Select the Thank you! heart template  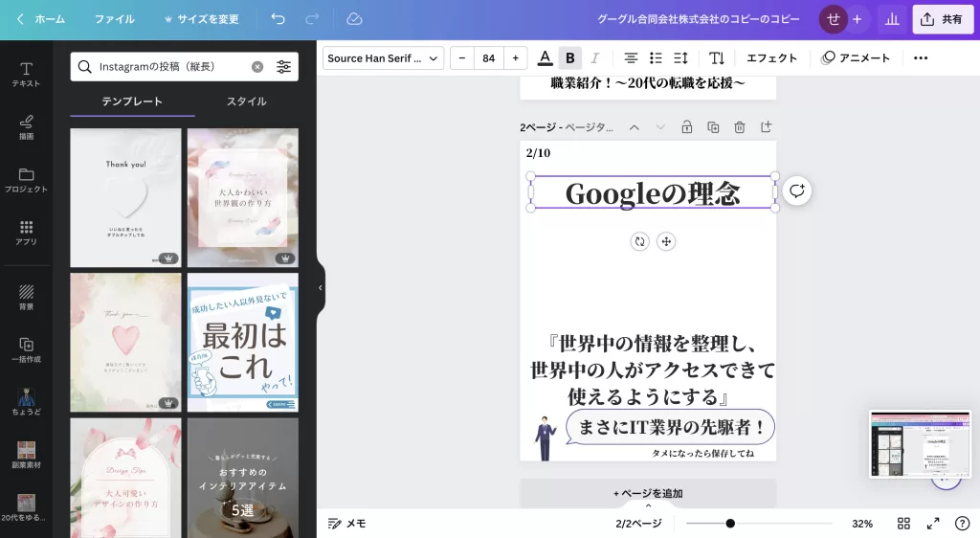pos(125,198)
